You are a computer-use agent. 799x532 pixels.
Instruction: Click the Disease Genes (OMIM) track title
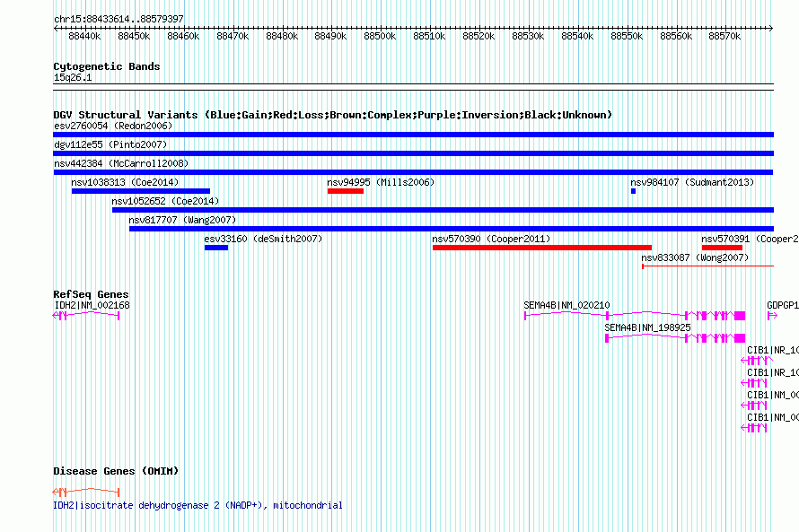coord(116,471)
